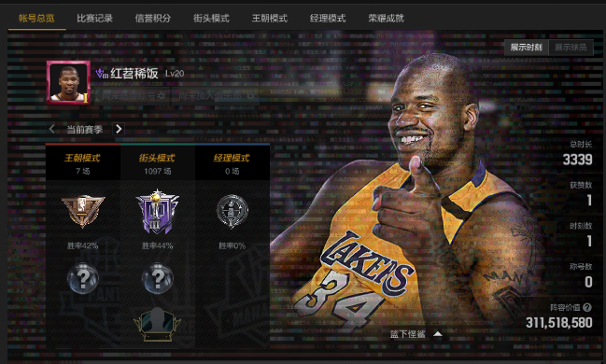
Task: Click the 篮下怪鲨 caption text
Action: tap(407, 334)
